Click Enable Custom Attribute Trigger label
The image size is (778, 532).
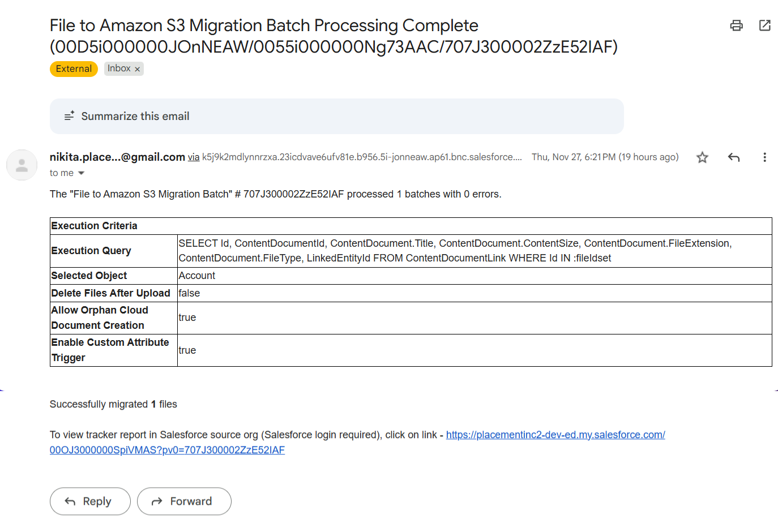(x=114, y=350)
